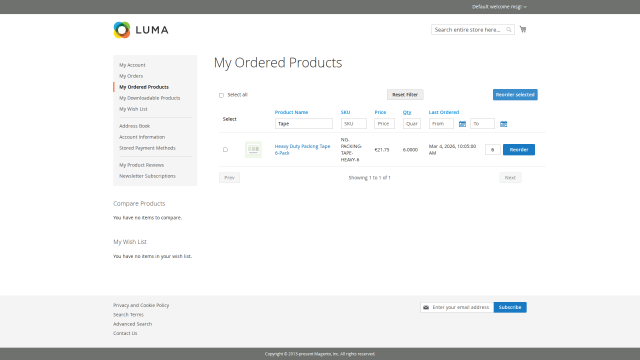Image resolution: width=640 pixels, height=360 pixels.
Task: Click the 6.0000 quantity cell
Action: click(x=410, y=150)
